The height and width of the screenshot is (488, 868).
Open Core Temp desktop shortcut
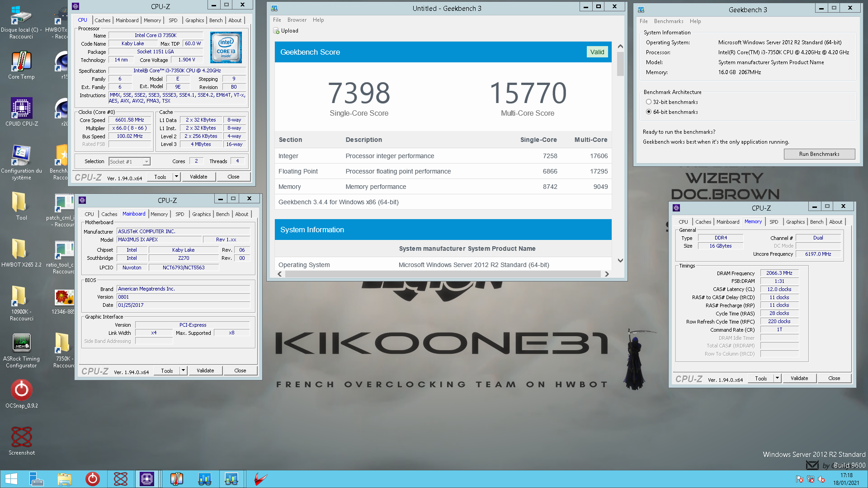tap(21, 66)
